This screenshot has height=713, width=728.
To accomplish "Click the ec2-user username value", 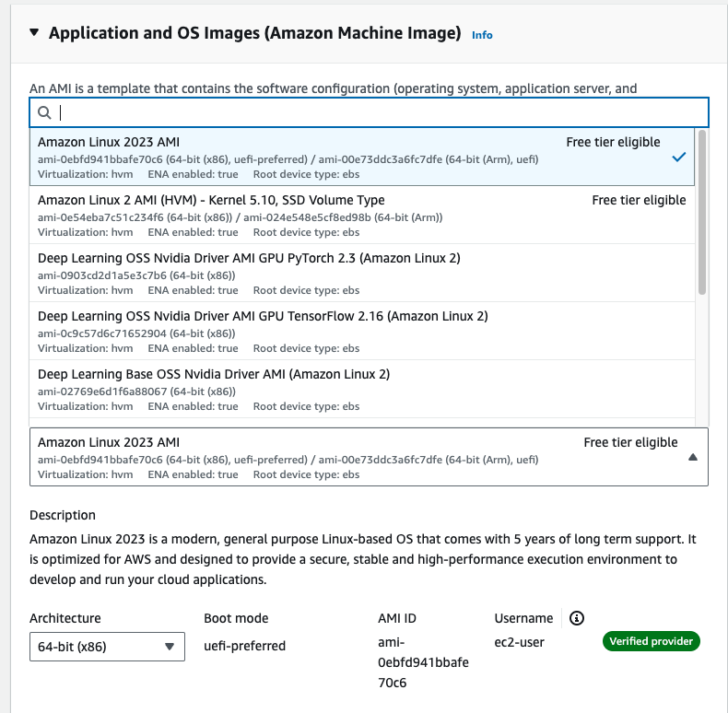I will pos(519,642).
